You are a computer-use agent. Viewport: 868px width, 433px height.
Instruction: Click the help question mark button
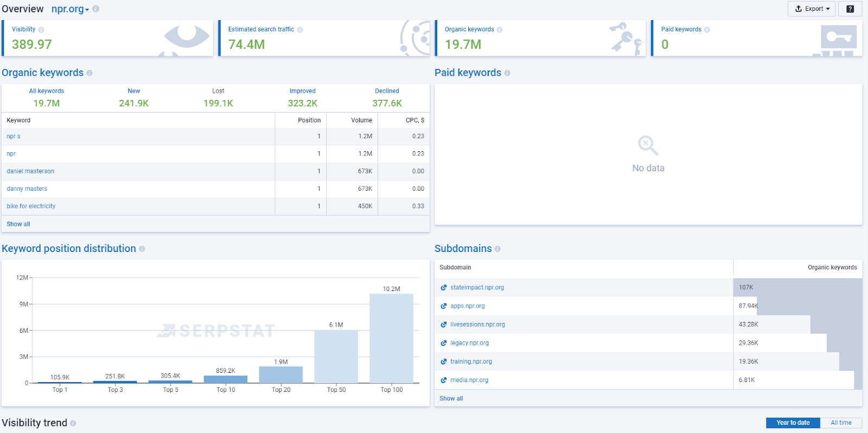tap(850, 9)
